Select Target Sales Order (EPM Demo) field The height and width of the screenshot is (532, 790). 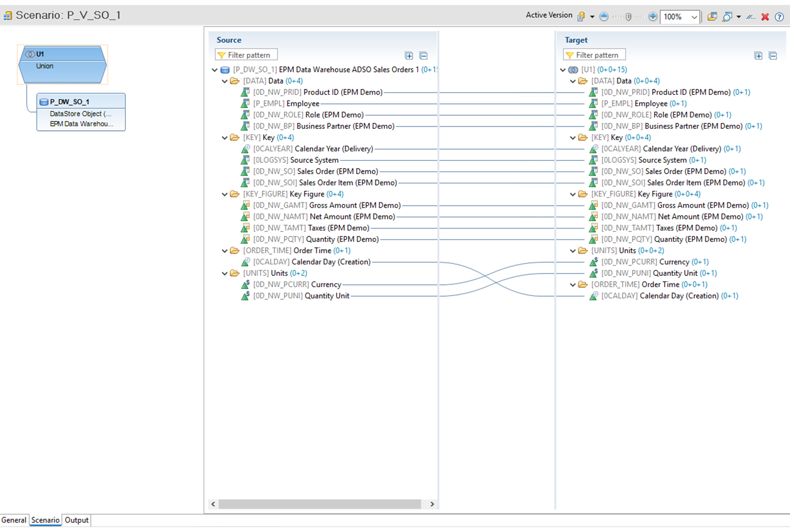[x=673, y=172]
